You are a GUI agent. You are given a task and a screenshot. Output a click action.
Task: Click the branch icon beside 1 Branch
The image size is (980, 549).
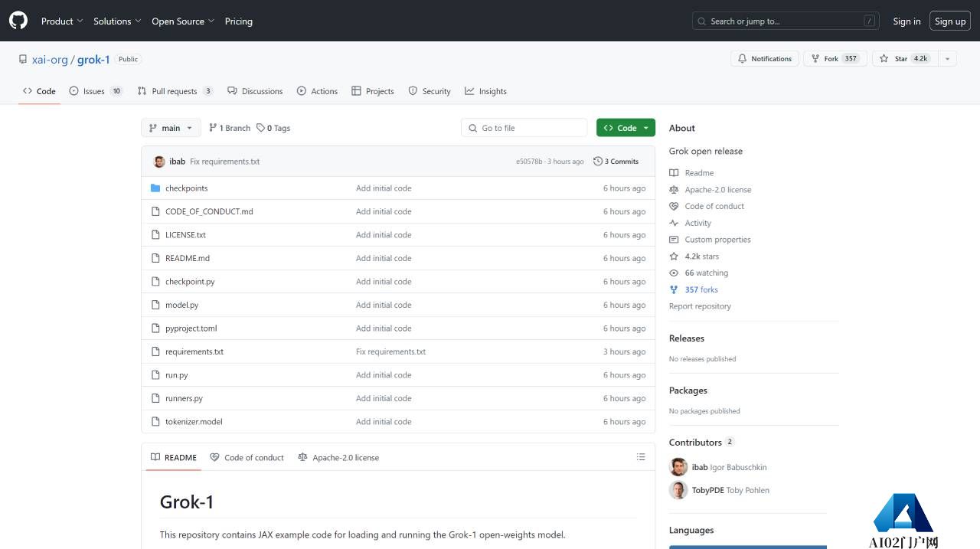click(x=213, y=128)
